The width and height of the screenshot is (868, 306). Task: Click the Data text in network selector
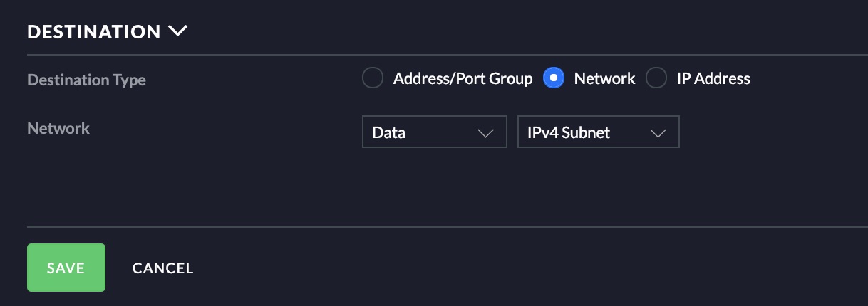click(x=388, y=132)
